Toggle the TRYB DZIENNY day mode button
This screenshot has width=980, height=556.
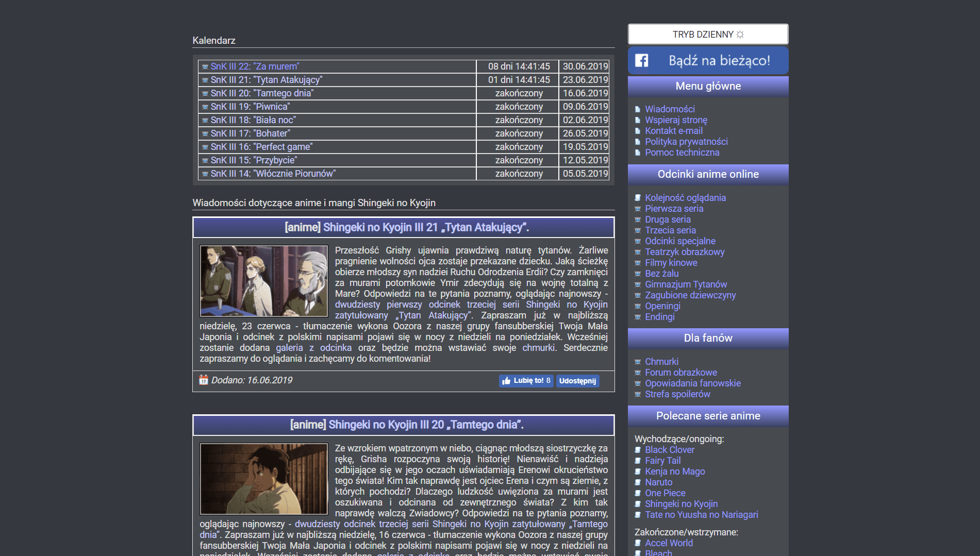[708, 34]
